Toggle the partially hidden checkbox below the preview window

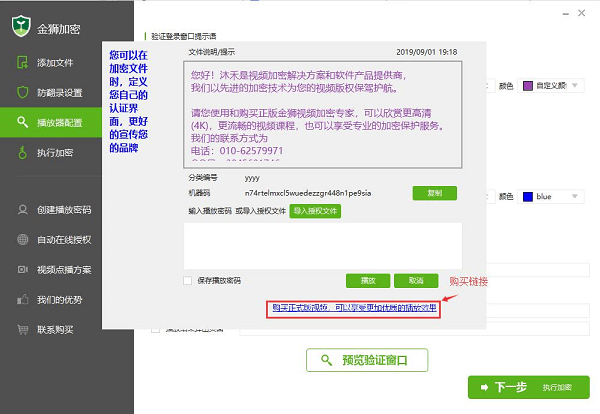click(x=155, y=330)
